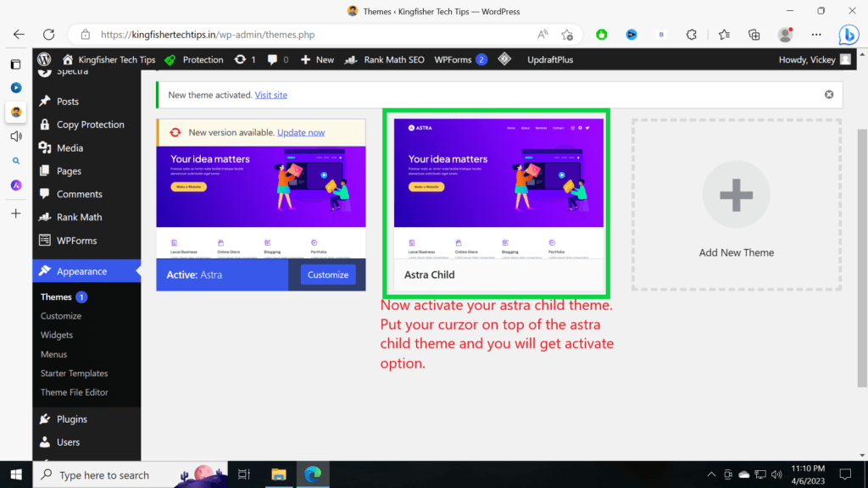
Task: Open Rank Math sidebar menu
Action: (x=86, y=218)
